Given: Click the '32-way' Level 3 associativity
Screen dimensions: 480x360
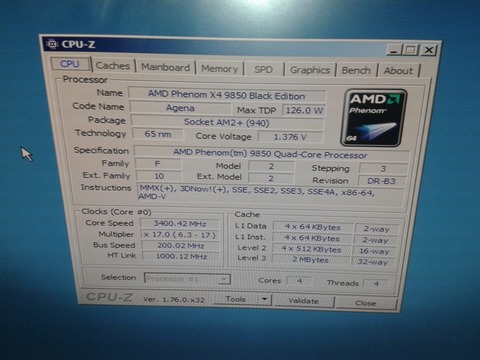Looking at the screenshot, I should click(373, 262).
